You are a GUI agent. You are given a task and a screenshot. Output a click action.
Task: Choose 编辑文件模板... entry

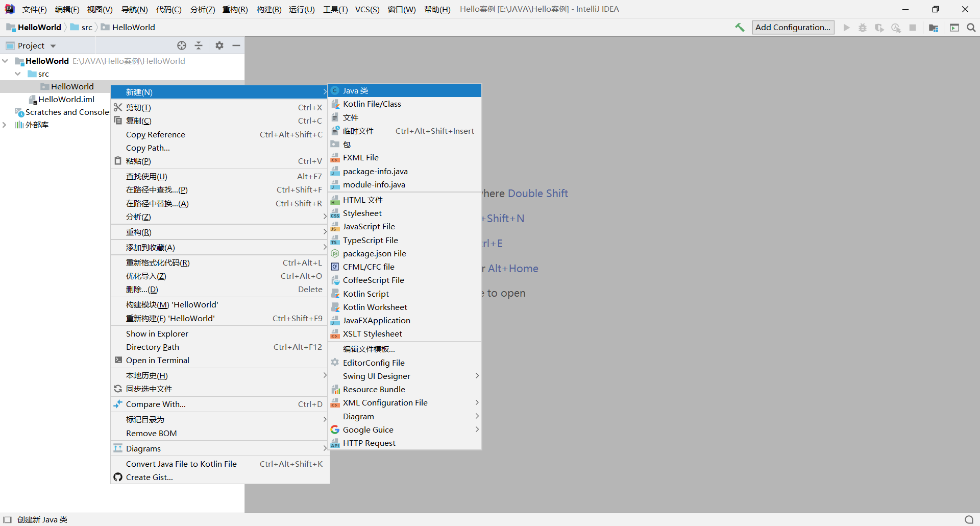click(x=404, y=349)
